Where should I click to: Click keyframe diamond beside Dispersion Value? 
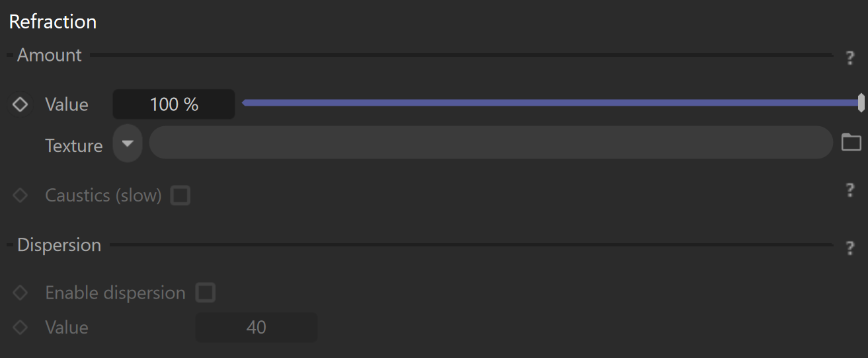20,328
